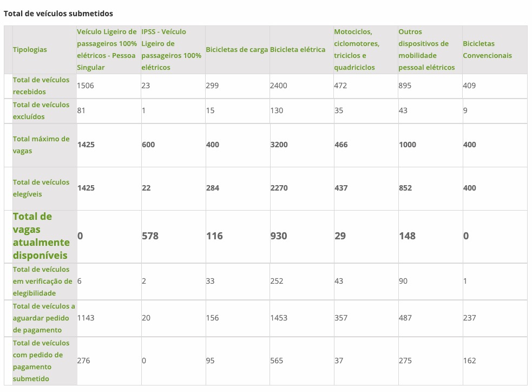Click 'Motociclos, ciclomotores, triciclos e quadriciclos' header
The height and width of the screenshot is (392, 532).
click(x=357, y=49)
